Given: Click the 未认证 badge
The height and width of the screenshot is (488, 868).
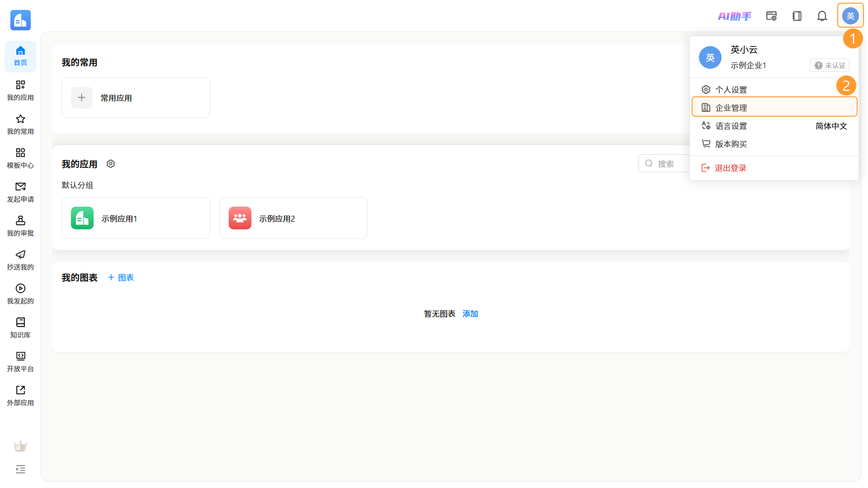Looking at the screenshot, I should point(829,65).
